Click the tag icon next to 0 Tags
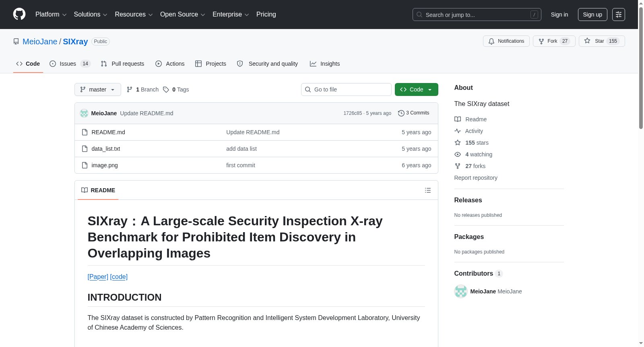The image size is (644, 347). (x=166, y=89)
